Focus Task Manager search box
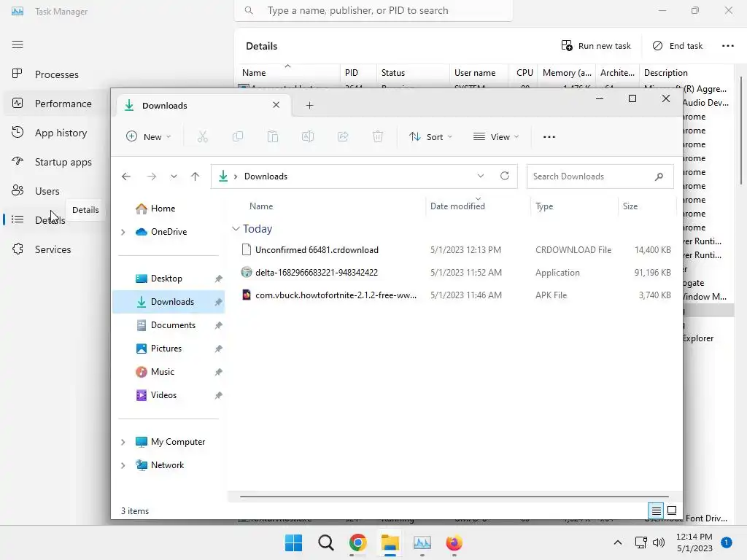The height and width of the screenshot is (560, 747). [373, 10]
